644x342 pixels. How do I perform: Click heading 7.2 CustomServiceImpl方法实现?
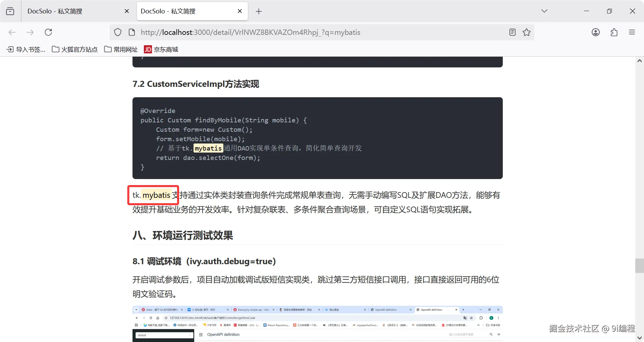point(196,84)
